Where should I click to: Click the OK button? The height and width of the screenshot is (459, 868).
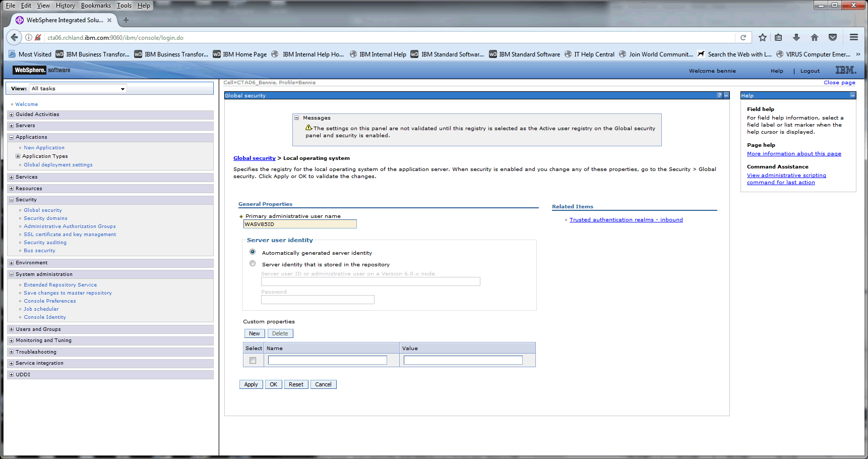click(x=273, y=384)
